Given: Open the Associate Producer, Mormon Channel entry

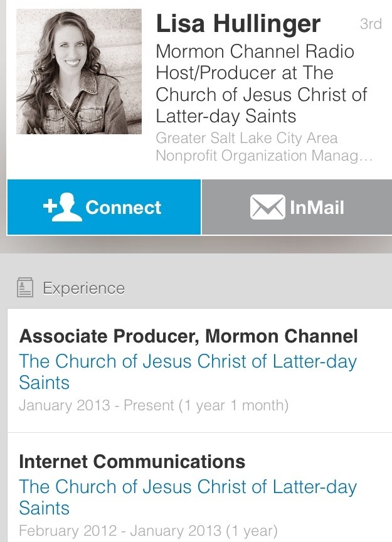Looking at the screenshot, I should (x=200, y=370).
